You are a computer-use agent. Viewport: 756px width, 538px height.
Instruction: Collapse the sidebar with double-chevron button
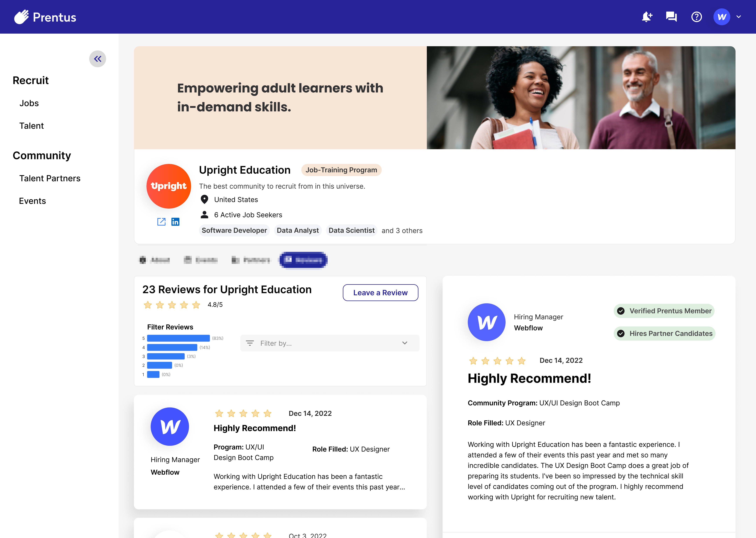pos(98,59)
